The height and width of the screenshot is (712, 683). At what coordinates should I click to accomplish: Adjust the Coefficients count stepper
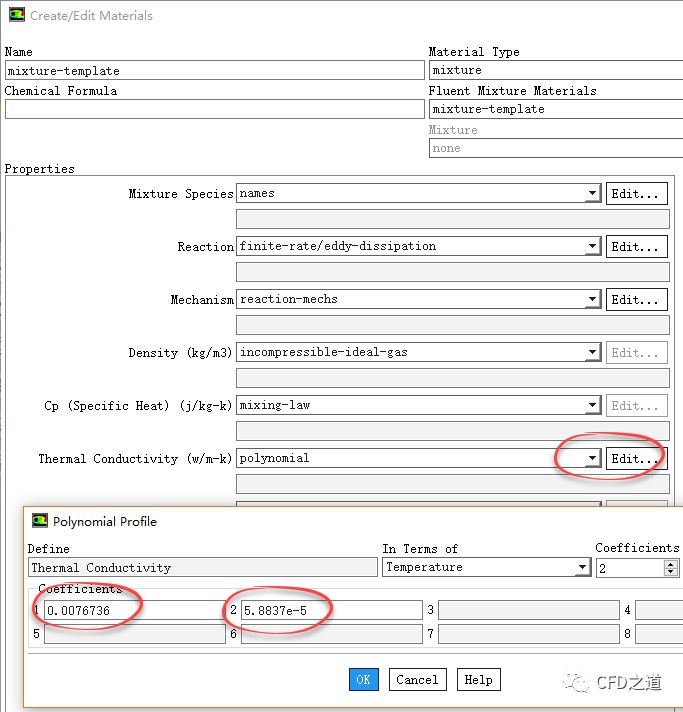tap(670, 568)
